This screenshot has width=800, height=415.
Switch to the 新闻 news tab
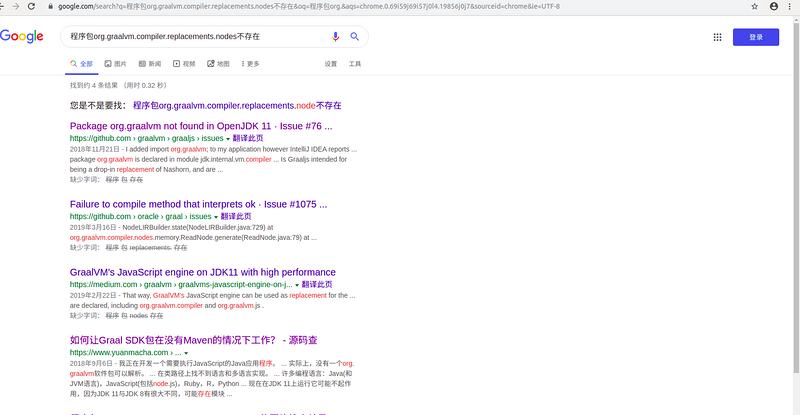tap(150, 64)
